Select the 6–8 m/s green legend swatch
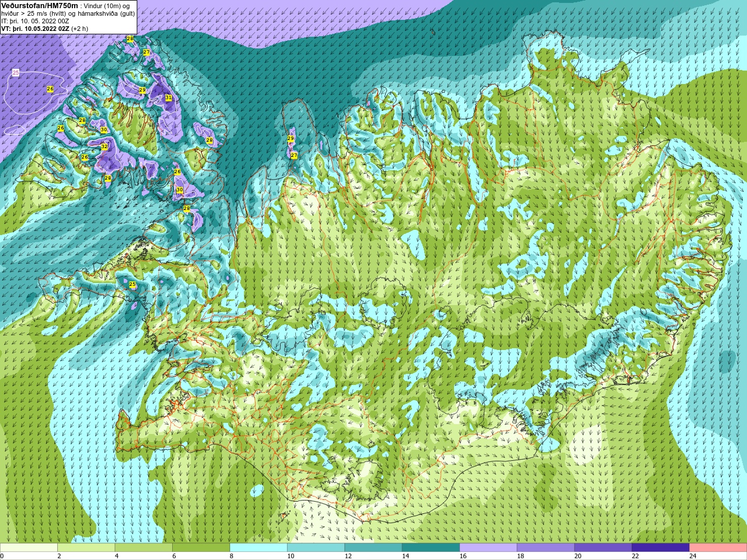The image size is (747, 560). point(201,548)
